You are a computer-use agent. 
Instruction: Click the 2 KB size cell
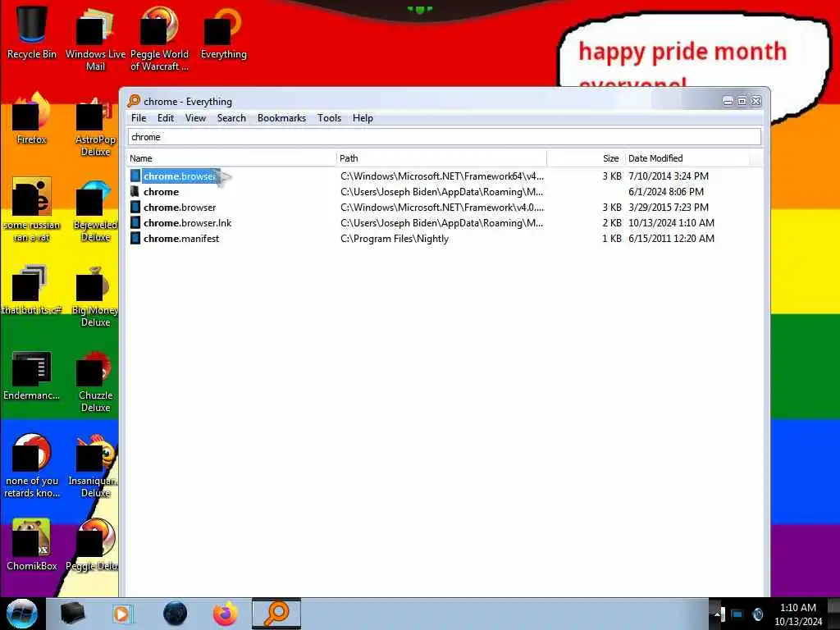point(612,223)
